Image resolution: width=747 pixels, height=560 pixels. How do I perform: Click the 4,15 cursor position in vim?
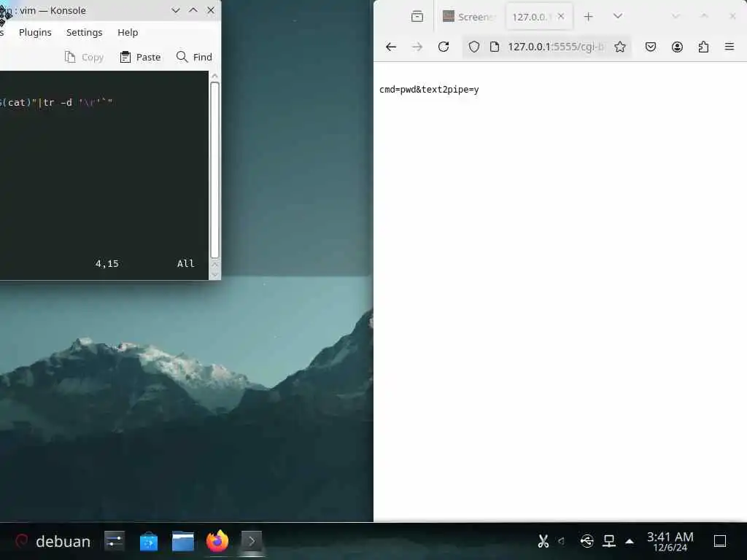(x=107, y=263)
